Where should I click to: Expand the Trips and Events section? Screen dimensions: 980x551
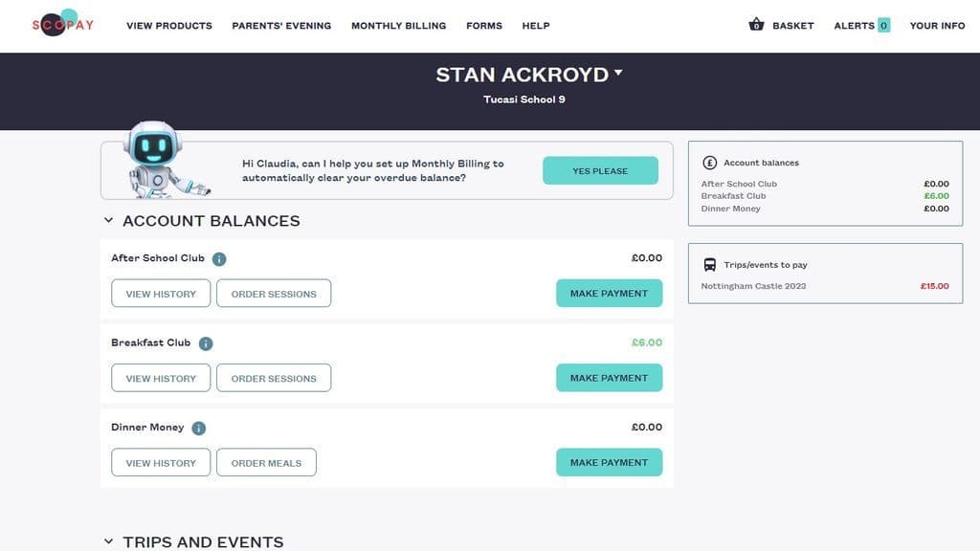point(108,541)
